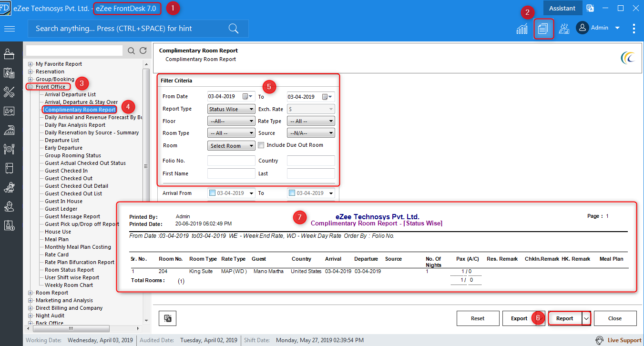This screenshot has height=346, width=644.
Task: Click the Live Support headset icon
Action: 600,340
